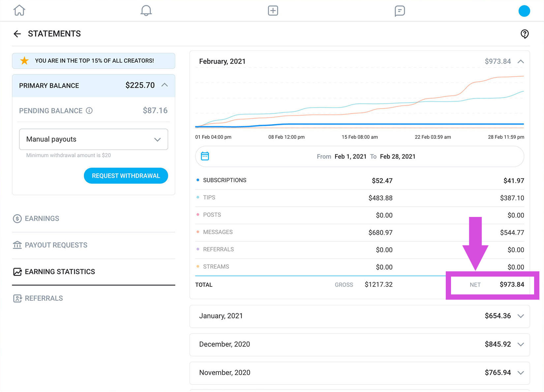Expand the December, 2020 statement

click(521, 345)
